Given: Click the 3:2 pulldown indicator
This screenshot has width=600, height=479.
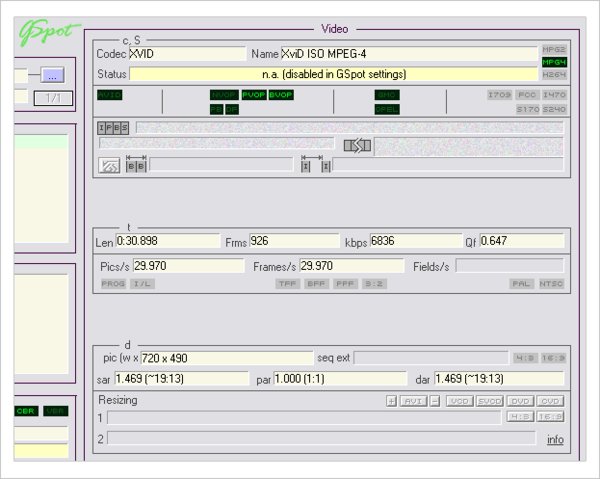Looking at the screenshot, I should [x=374, y=283].
